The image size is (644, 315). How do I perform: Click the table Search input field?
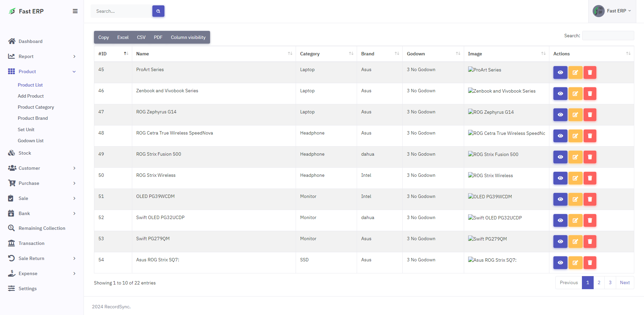coord(608,36)
